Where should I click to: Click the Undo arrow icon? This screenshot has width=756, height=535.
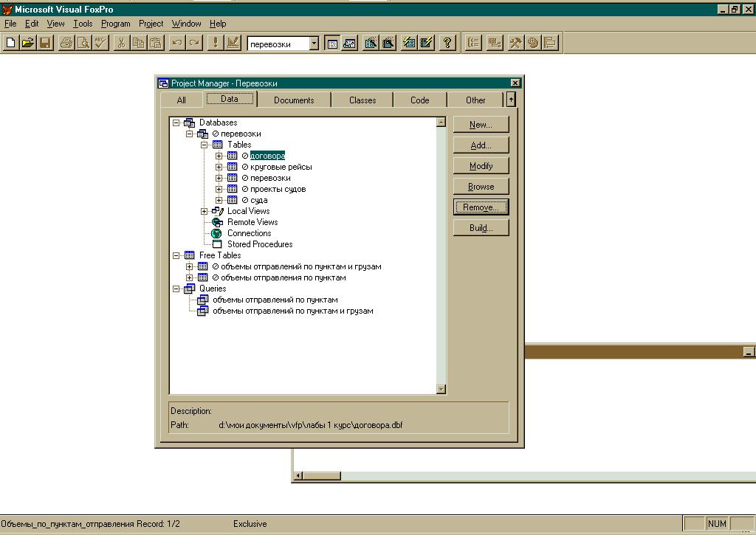click(177, 43)
